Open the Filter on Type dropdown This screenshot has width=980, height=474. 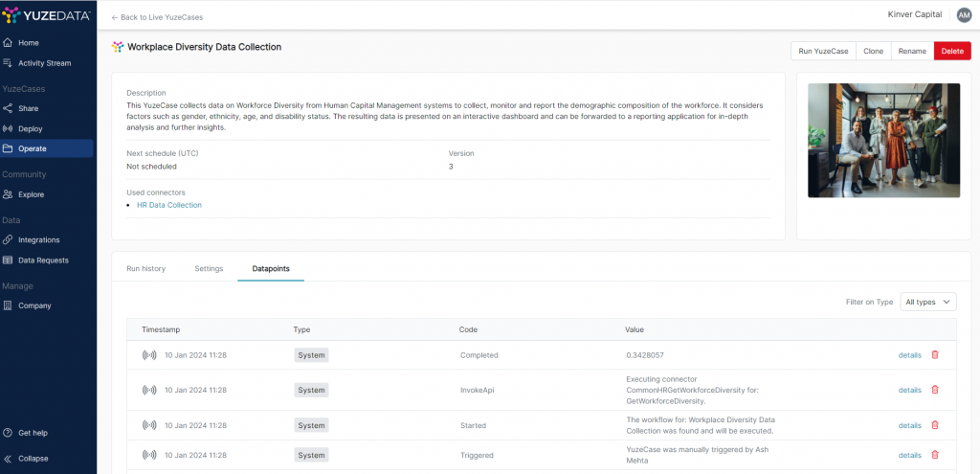pos(928,302)
